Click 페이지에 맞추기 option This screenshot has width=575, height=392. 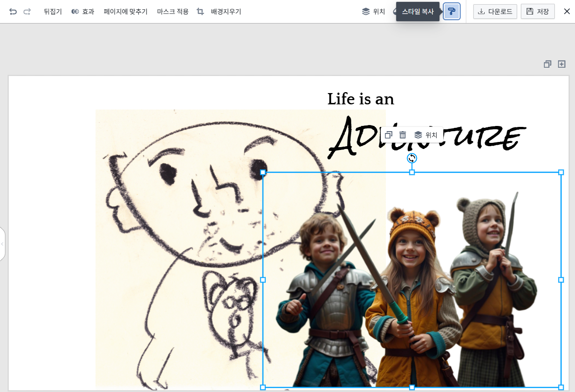pyautogui.click(x=126, y=11)
